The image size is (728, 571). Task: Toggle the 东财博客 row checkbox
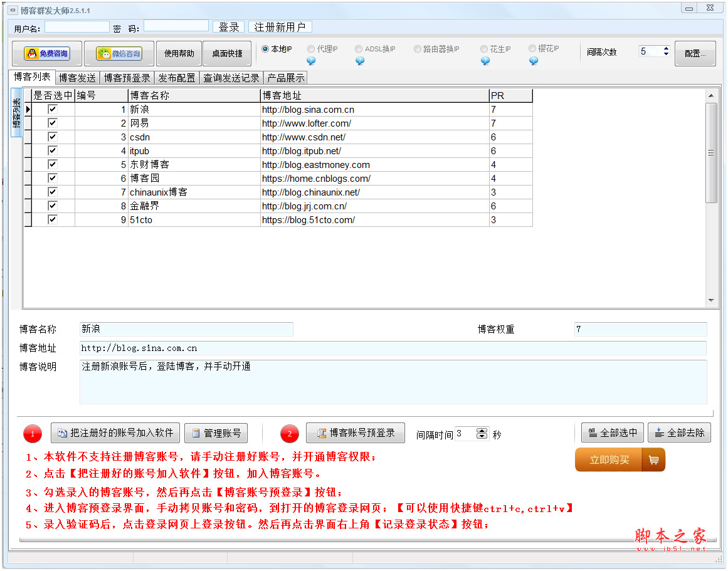tap(53, 164)
